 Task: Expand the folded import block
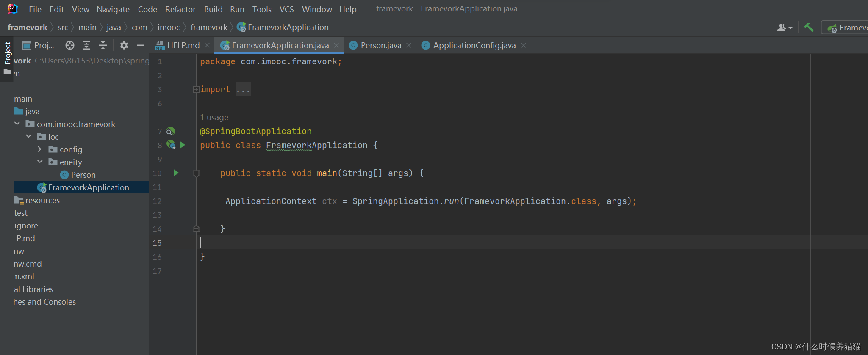point(196,89)
